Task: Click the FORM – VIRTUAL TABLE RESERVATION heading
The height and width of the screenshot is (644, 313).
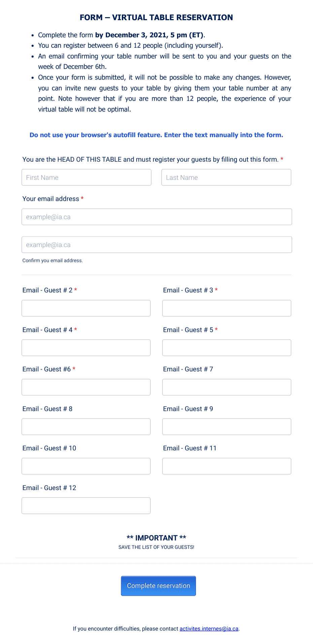Action: (156, 17)
